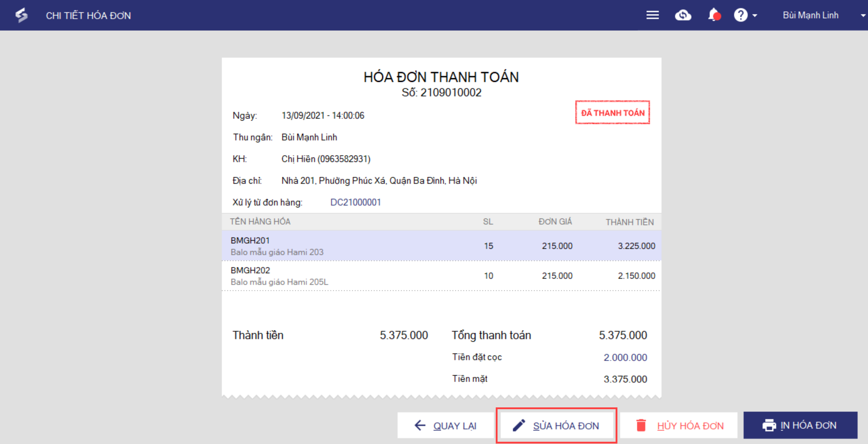This screenshot has width=868, height=444.
Task: Open the notifications bell
Action: click(714, 15)
